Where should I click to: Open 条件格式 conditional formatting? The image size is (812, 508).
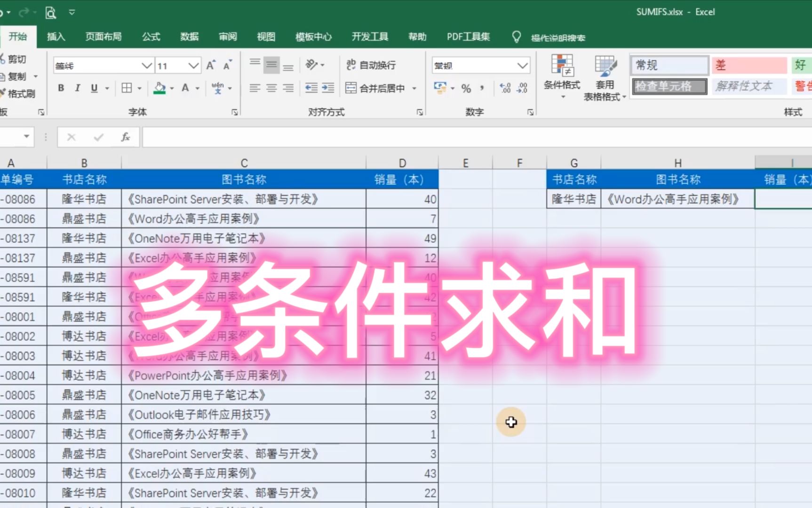pyautogui.click(x=562, y=76)
